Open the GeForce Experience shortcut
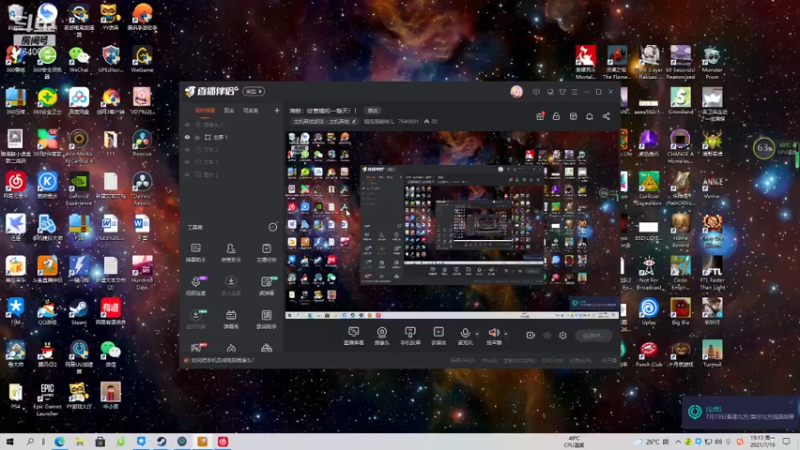Screen dimensions: 800x450 point(79,189)
